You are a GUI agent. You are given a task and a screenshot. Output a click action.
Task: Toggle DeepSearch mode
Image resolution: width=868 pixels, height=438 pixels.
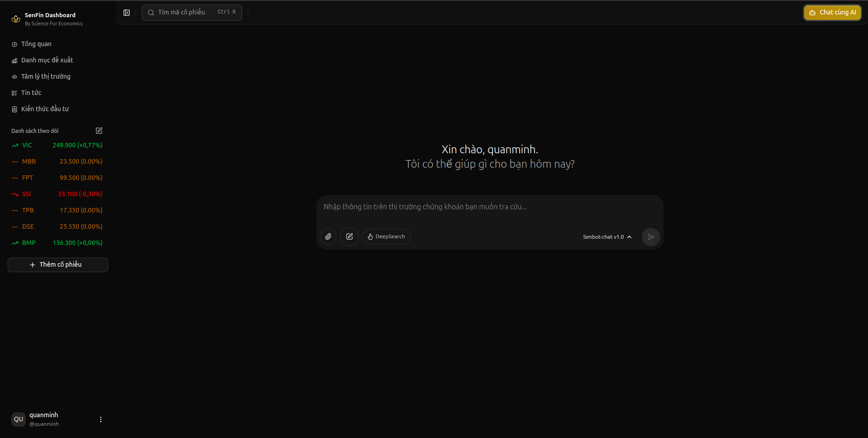(387, 236)
